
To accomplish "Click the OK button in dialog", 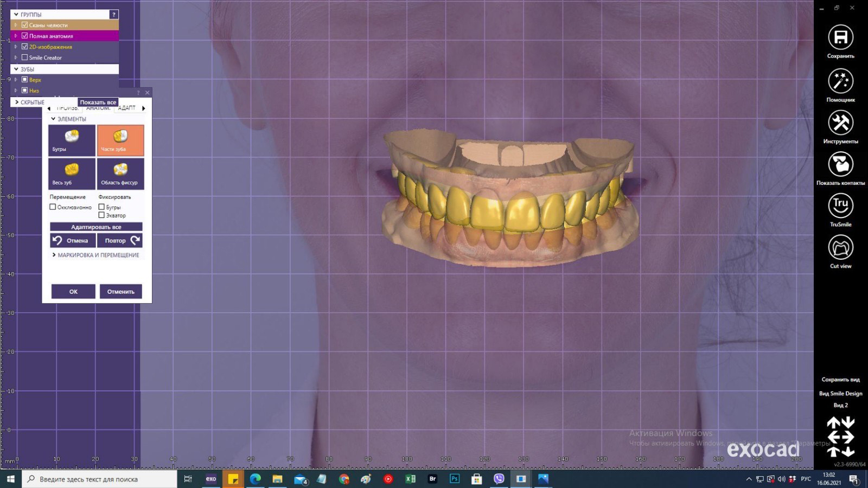I will (73, 292).
